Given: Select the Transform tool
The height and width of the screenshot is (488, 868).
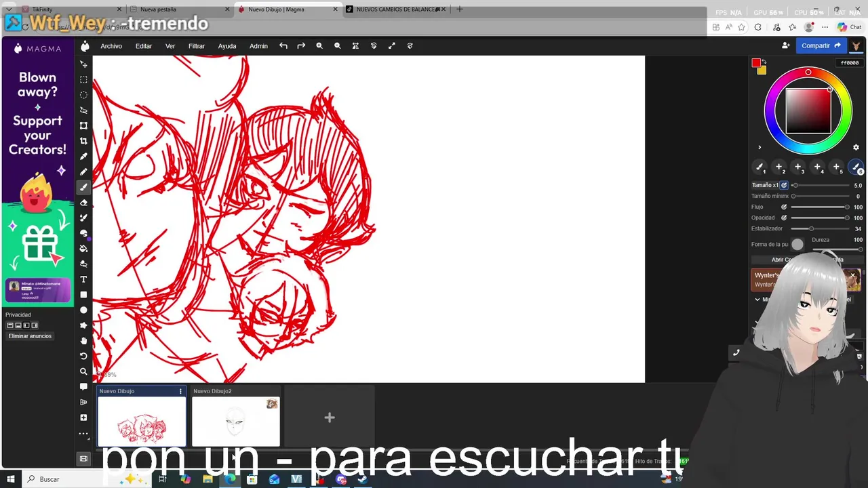Looking at the screenshot, I should click(x=83, y=125).
